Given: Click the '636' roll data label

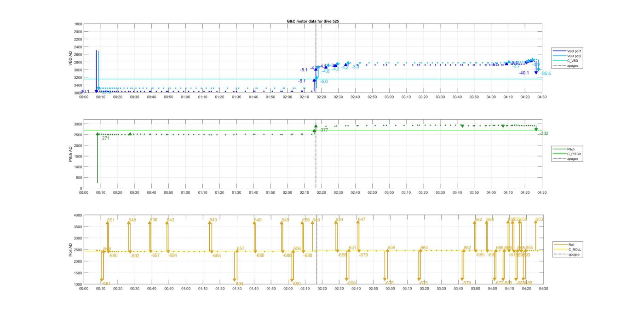Looking at the screenshot, I should click(154, 220).
